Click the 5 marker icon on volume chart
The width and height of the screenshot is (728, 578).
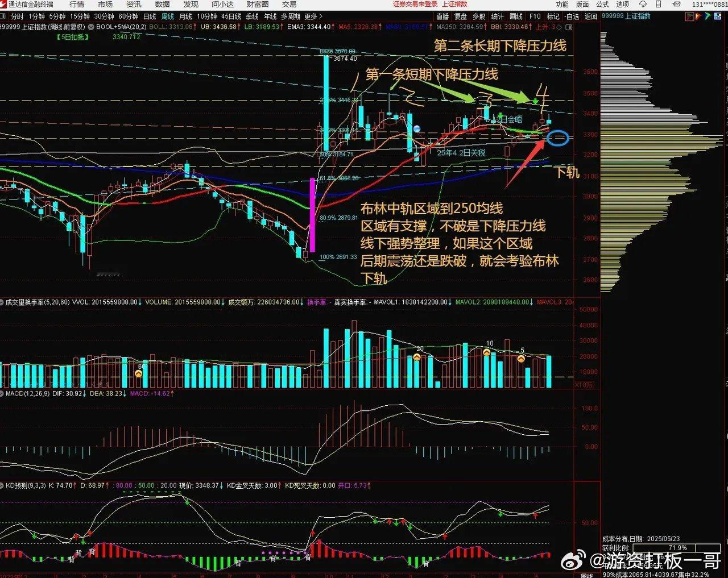pyautogui.click(x=521, y=359)
